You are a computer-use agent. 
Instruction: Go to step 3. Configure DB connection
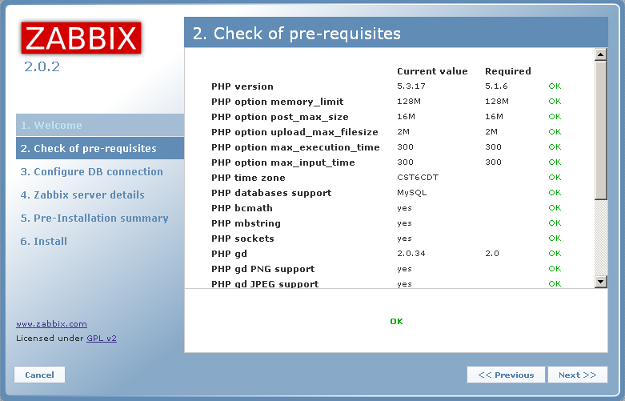coord(91,172)
